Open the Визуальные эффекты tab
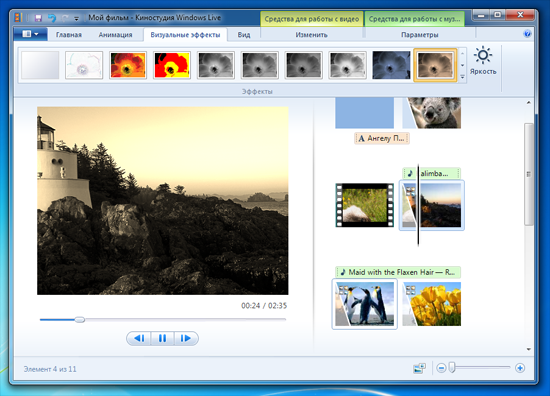The height and width of the screenshot is (396, 550). 185,35
